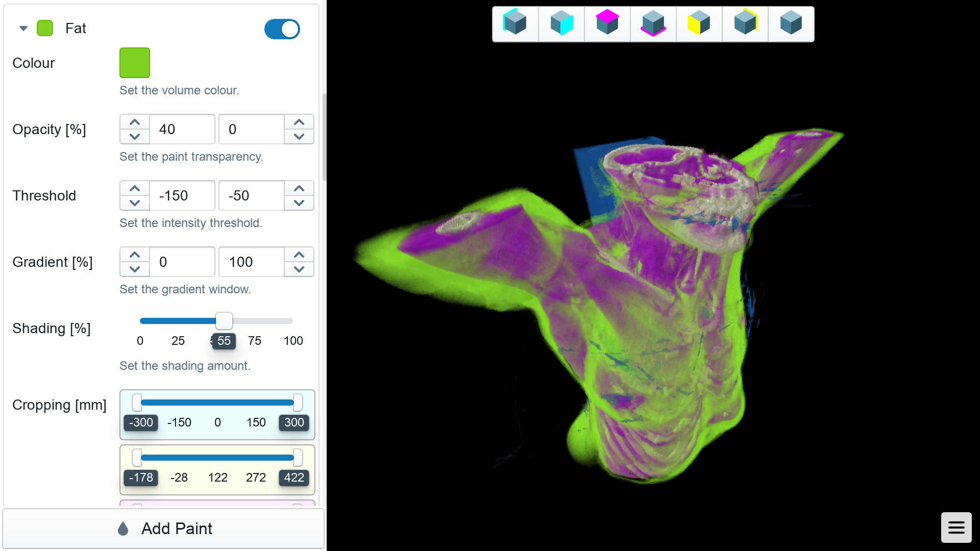980x551 pixels.
Task: Click the second cropping slider left handle at -178
Action: 137,458
